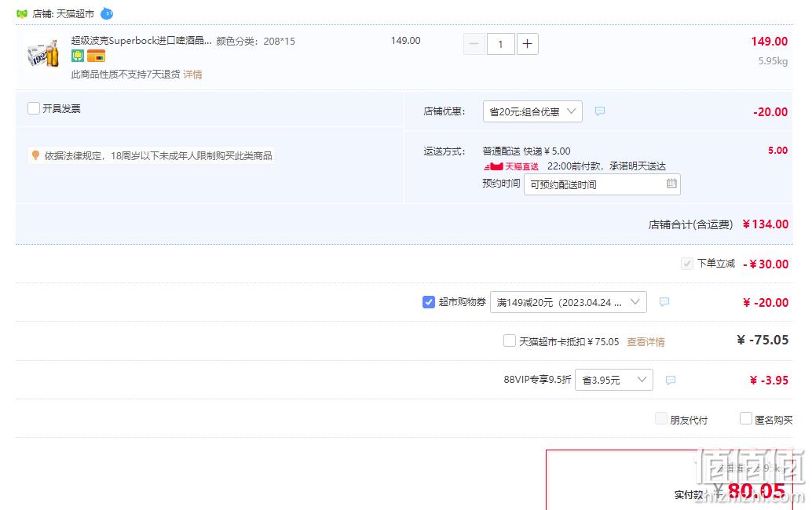Click the comment icon beside 满149减20元 coupon
This screenshot has width=812, height=510.
tap(664, 301)
